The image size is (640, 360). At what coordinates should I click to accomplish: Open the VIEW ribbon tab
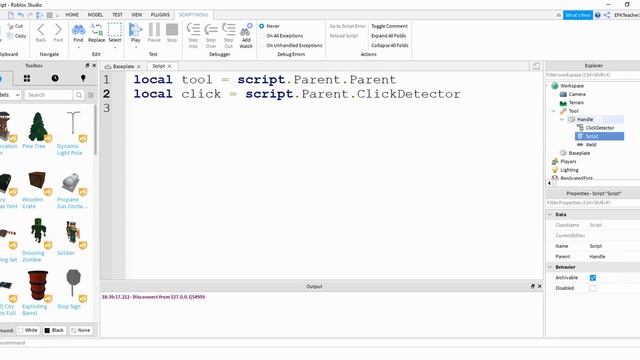(137, 15)
